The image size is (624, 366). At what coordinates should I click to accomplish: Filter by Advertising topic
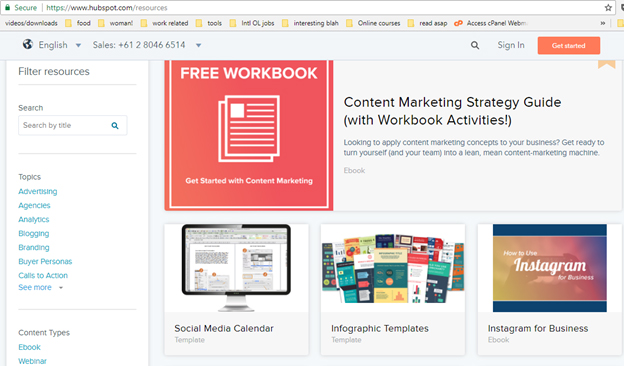click(37, 191)
